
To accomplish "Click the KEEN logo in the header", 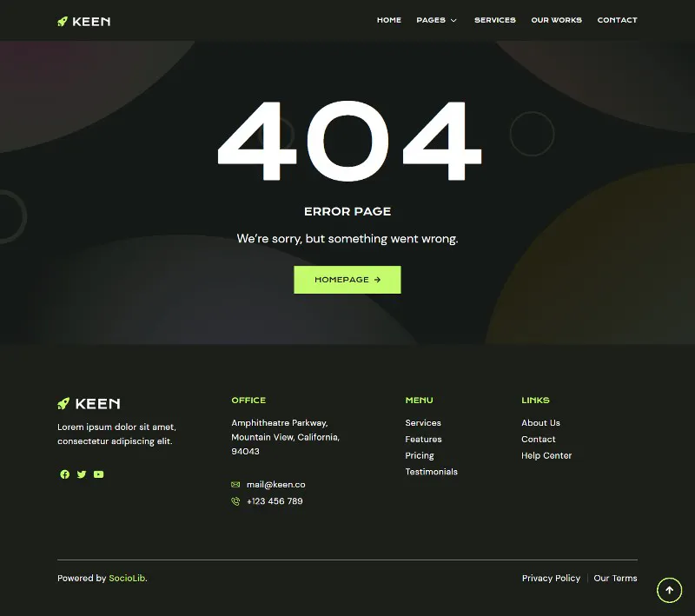I will point(83,21).
